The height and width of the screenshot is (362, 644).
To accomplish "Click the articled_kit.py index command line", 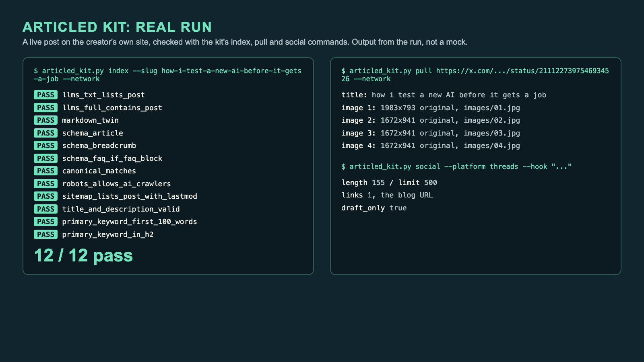I will tap(168, 75).
